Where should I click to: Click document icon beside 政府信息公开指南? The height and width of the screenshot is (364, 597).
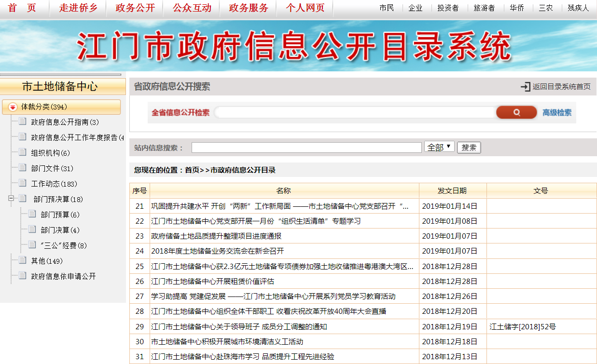click(x=22, y=122)
